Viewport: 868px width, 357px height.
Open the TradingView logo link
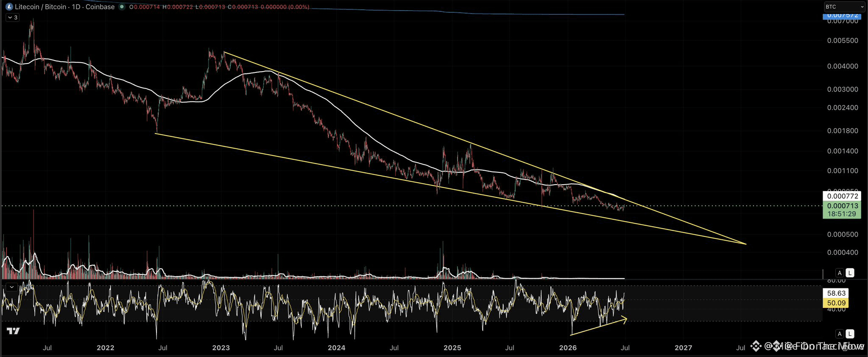click(x=13, y=331)
